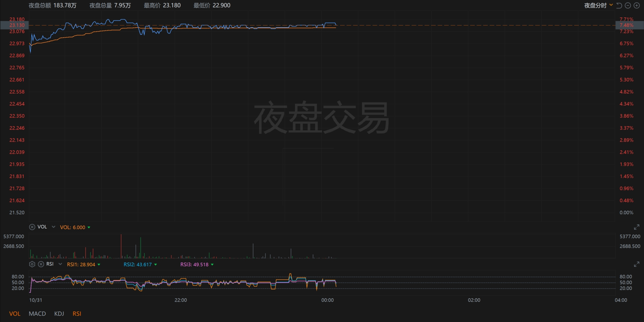Screen dimensions: 644x322
Task: Expand the RSI panel to full size
Action: pyautogui.click(x=636, y=264)
